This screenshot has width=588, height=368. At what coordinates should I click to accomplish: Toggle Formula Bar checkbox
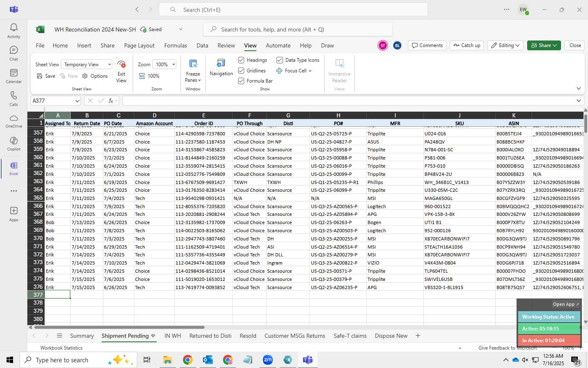[x=241, y=81]
